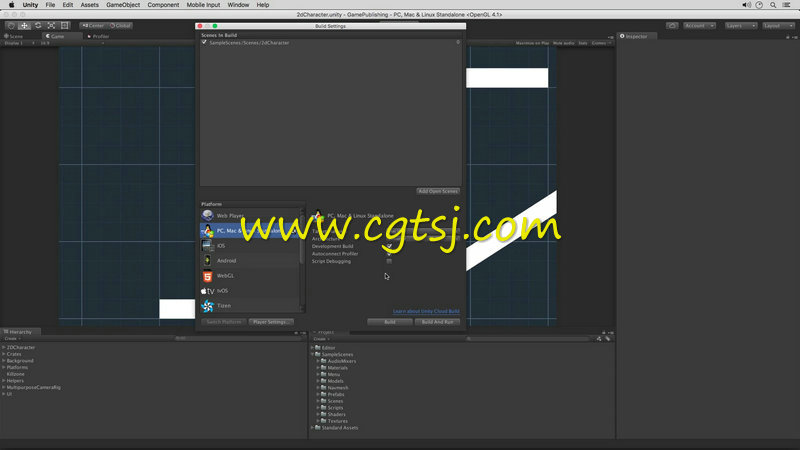This screenshot has width=800, height=450.
Task: Toggle Development Build checkbox
Action: click(389, 246)
